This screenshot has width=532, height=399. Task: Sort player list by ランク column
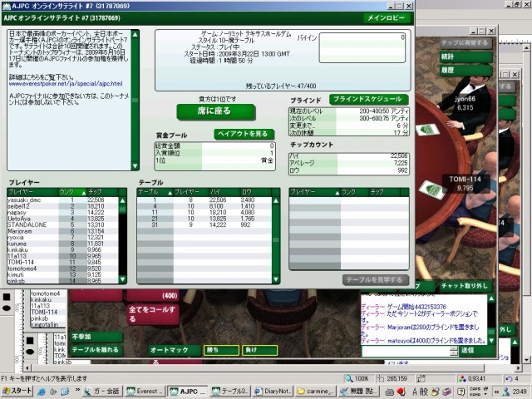pyautogui.click(x=72, y=192)
